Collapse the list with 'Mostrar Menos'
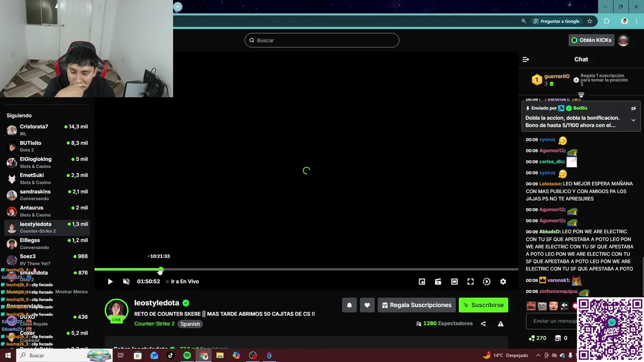 71,292
